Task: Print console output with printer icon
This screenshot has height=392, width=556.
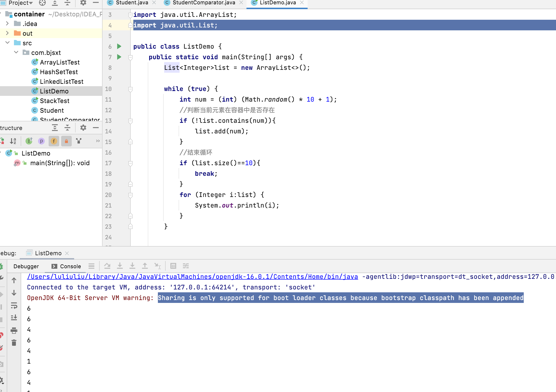Action: (14, 330)
